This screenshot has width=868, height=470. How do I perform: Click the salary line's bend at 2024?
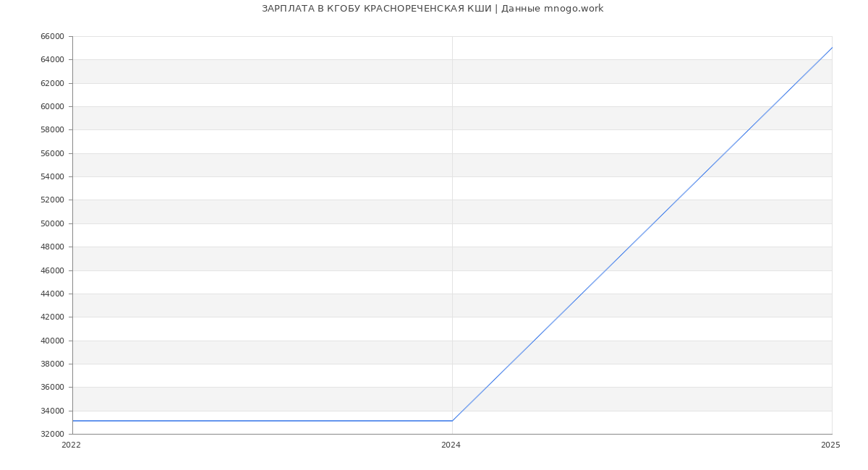pyautogui.click(x=452, y=421)
